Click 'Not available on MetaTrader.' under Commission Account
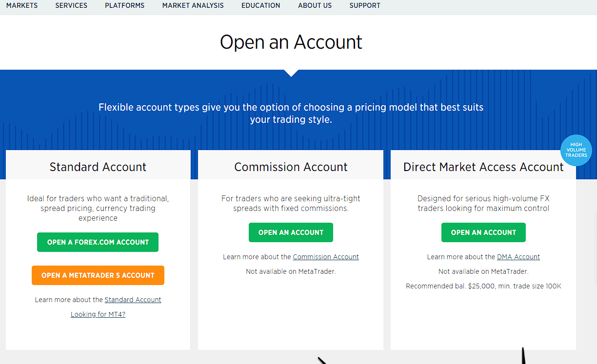The image size is (597, 364). pos(291,271)
